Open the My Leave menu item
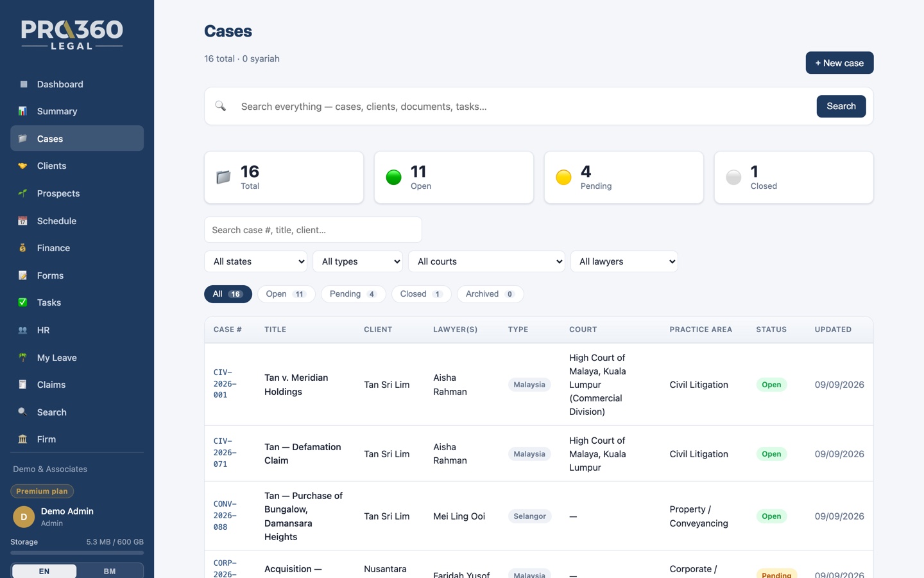The height and width of the screenshot is (578, 924). pos(77,358)
